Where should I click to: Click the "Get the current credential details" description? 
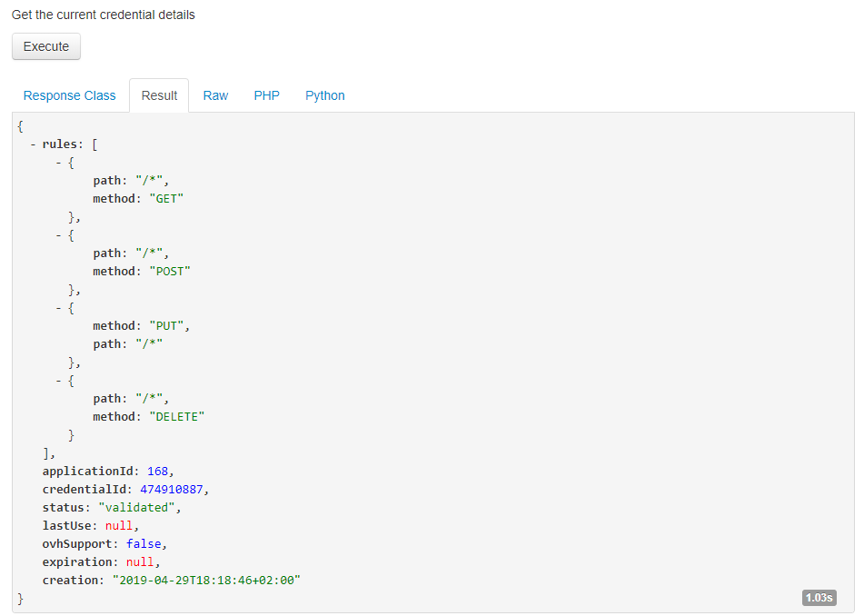point(104,15)
